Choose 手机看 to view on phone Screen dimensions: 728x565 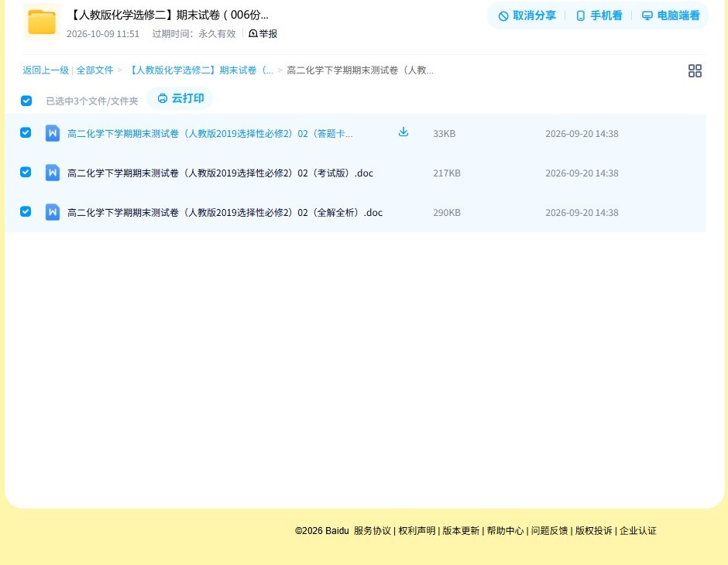tap(599, 15)
